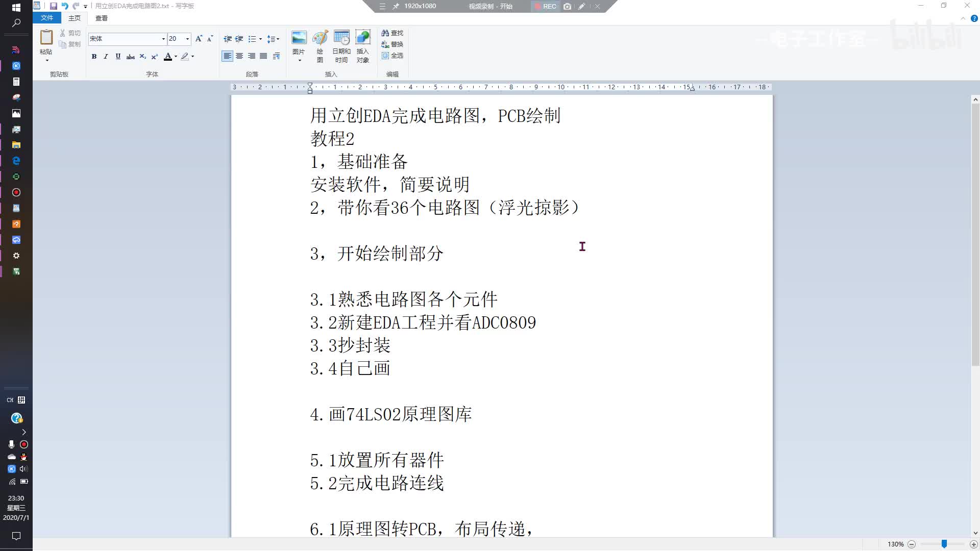Customize quick access toolbar dropdown
Screen dimensions: 980x551
86,6
